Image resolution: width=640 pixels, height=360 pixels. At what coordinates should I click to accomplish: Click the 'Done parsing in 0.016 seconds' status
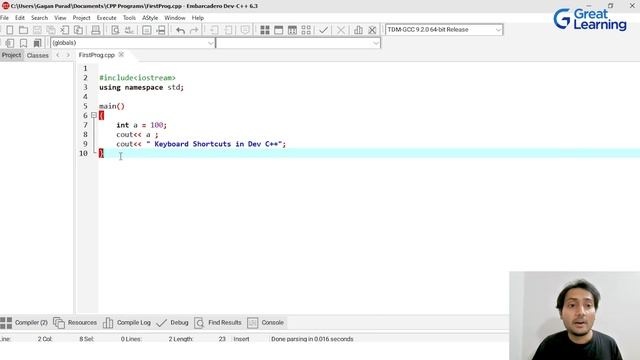click(x=312, y=339)
